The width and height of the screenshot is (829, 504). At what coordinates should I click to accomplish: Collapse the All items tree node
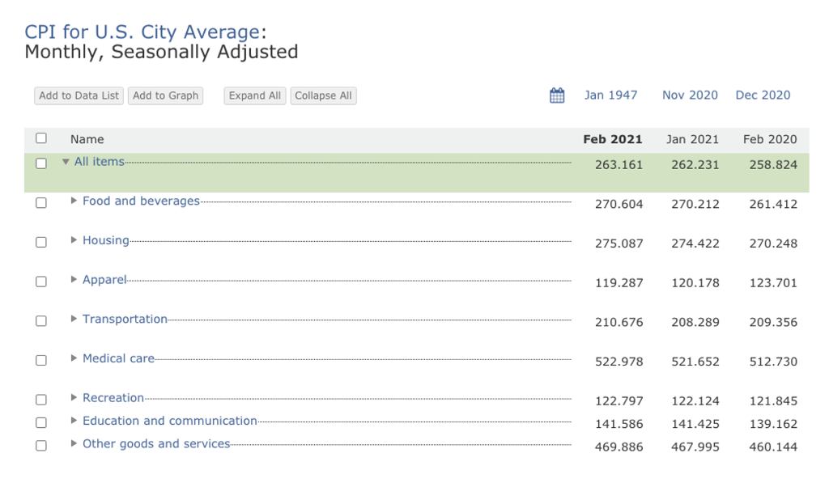(66, 161)
